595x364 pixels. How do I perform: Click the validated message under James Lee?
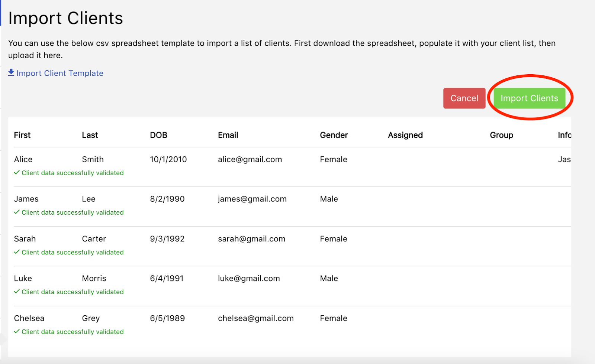coord(73,212)
